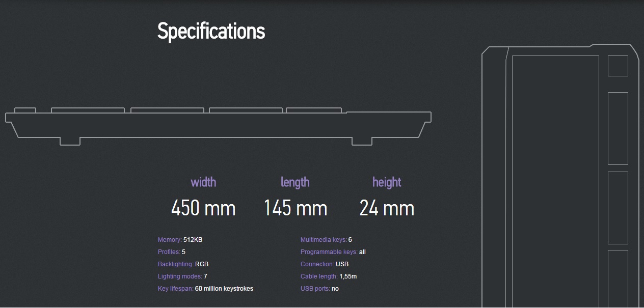Click the purple height label

[387, 182]
